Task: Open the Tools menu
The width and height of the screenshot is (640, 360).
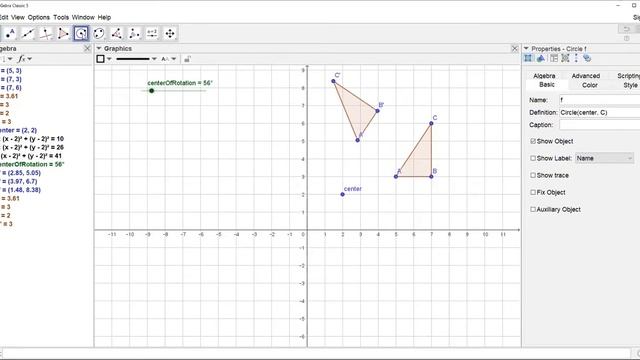Action: coord(61,18)
